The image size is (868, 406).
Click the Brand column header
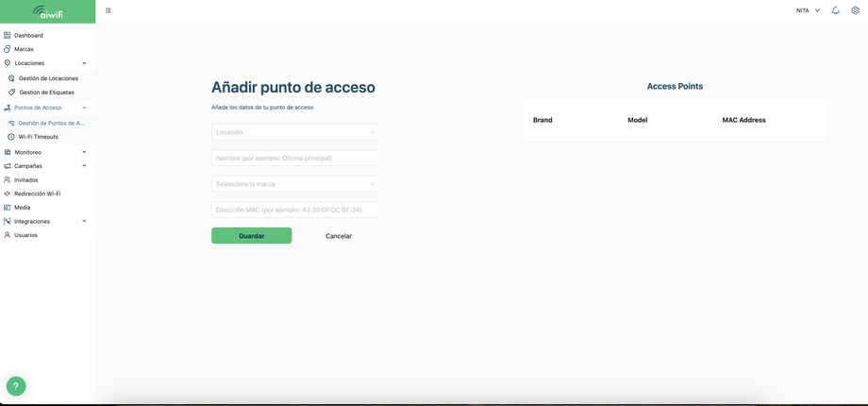542,120
